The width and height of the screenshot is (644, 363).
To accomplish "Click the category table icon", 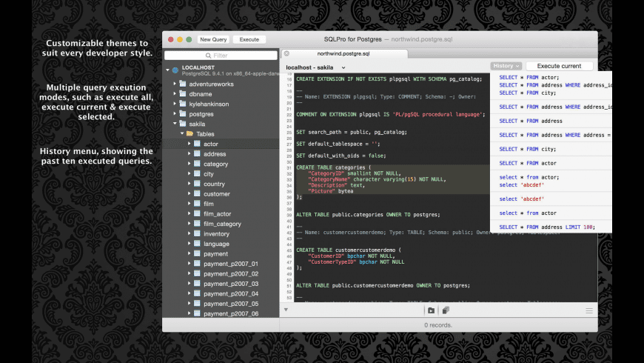I will click(x=197, y=163).
